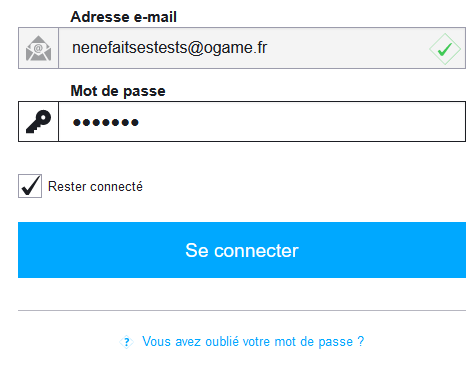Click the Mot de passe label

pyautogui.click(x=118, y=91)
